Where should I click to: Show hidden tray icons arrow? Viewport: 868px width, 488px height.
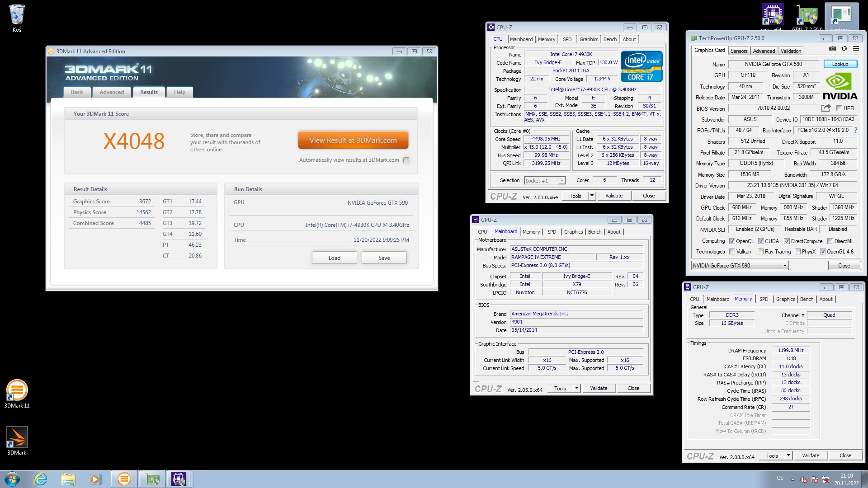click(793, 479)
